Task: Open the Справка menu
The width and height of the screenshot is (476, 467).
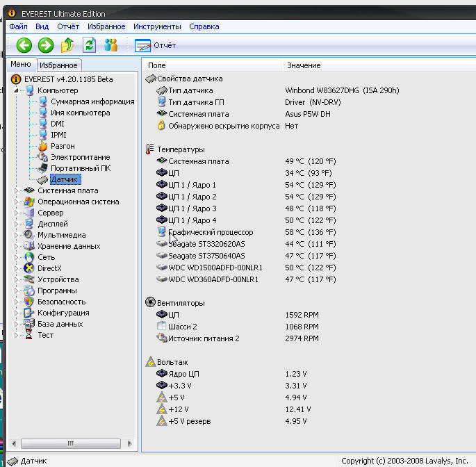Action: point(204,26)
